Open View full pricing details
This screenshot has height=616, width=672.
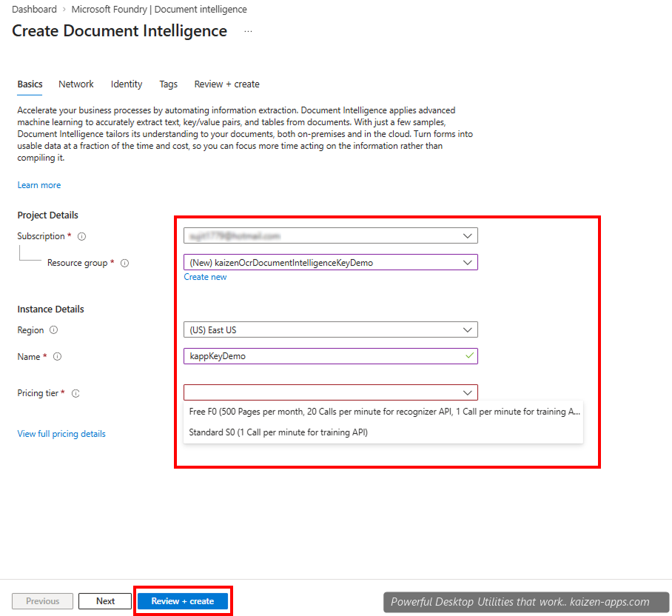[61, 433]
